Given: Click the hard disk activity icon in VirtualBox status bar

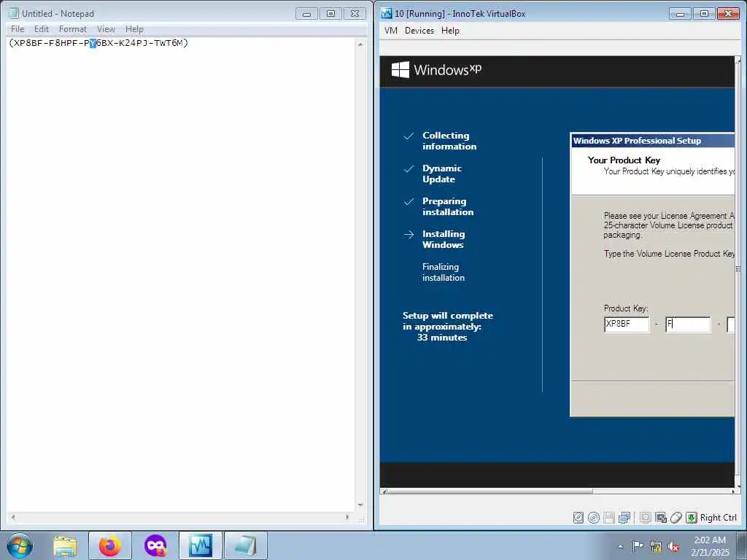Looking at the screenshot, I should (x=578, y=518).
